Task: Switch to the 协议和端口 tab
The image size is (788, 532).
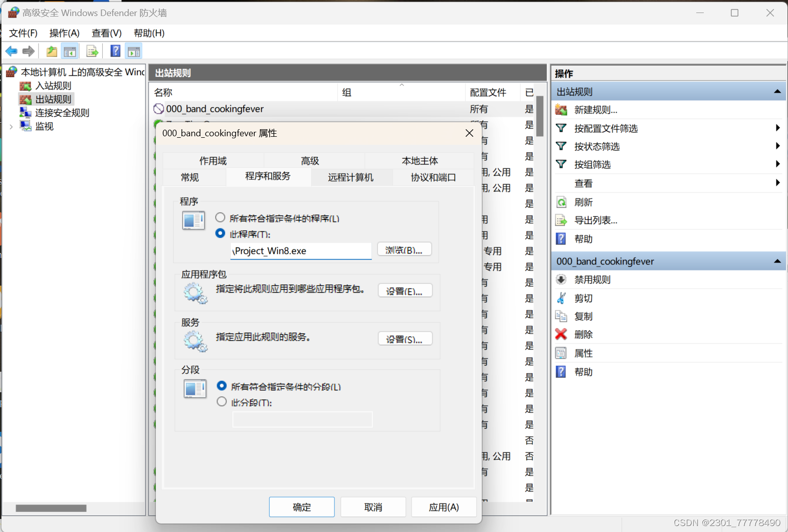Action: pos(434,177)
